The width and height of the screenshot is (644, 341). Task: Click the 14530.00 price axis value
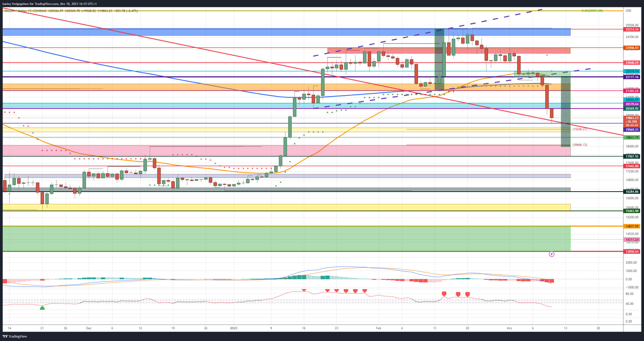pos(632,234)
